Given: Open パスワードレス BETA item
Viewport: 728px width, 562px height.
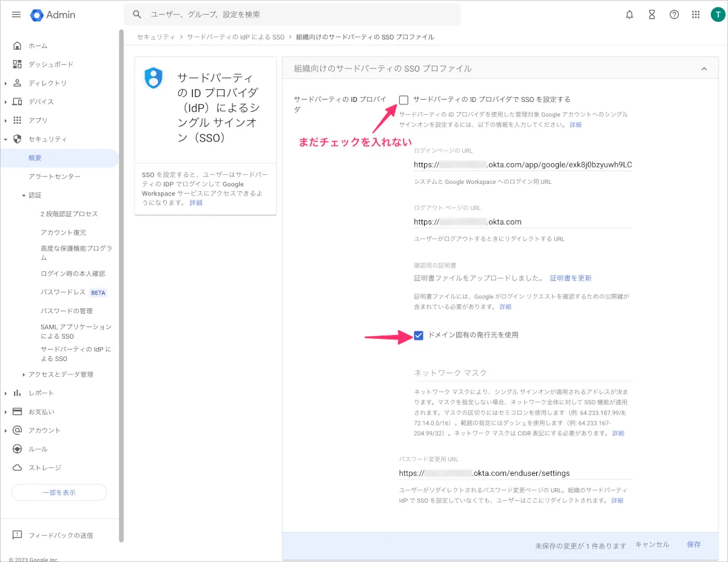Looking at the screenshot, I should pos(73,293).
